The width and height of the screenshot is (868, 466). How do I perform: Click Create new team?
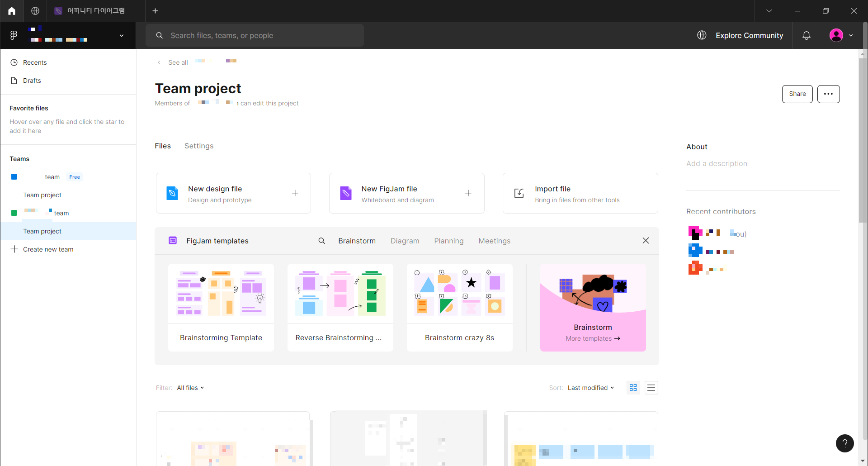tap(48, 249)
